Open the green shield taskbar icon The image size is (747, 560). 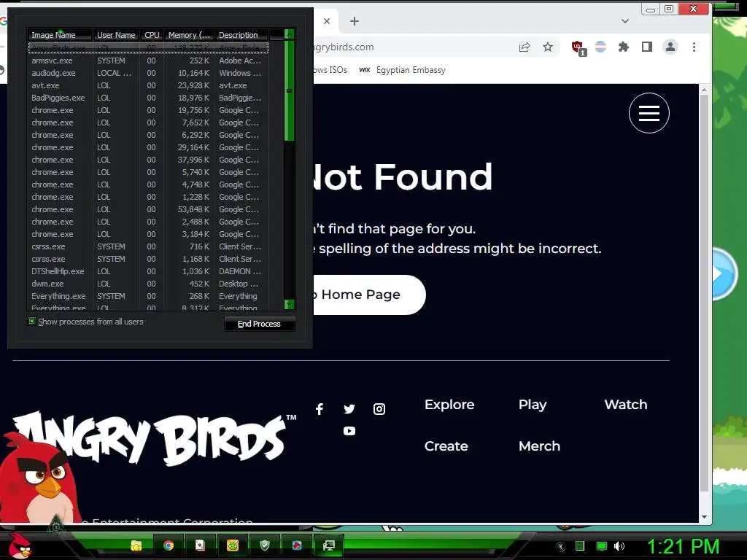click(265, 545)
